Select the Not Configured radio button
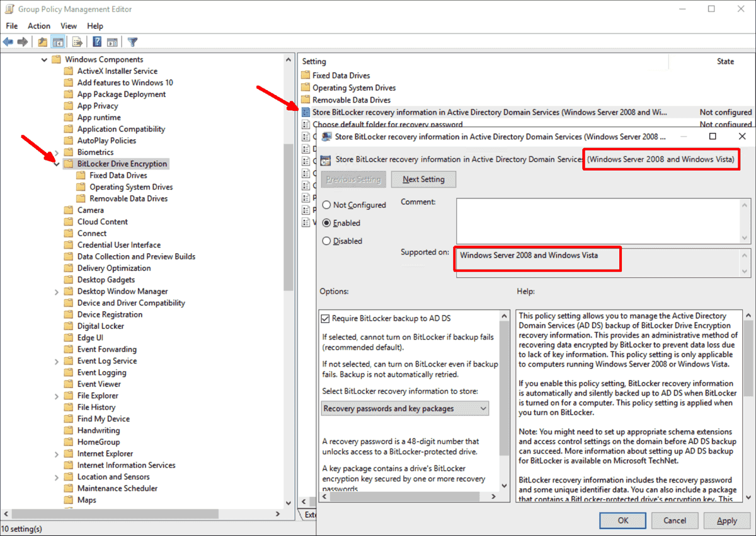This screenshot has height=536, width=756. point(326,205)
